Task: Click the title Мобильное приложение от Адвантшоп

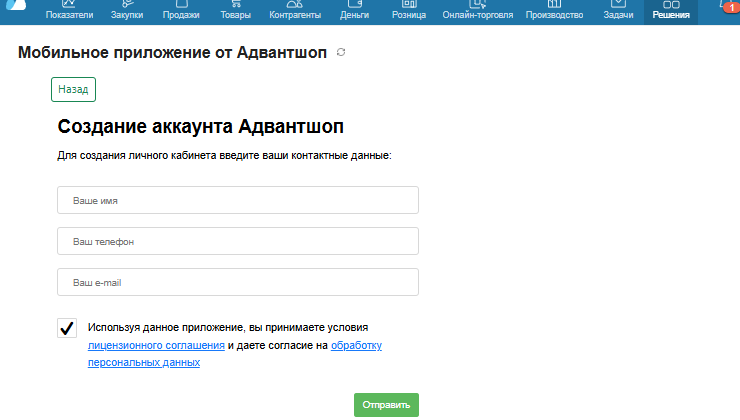Action: [x=172, y=52]
